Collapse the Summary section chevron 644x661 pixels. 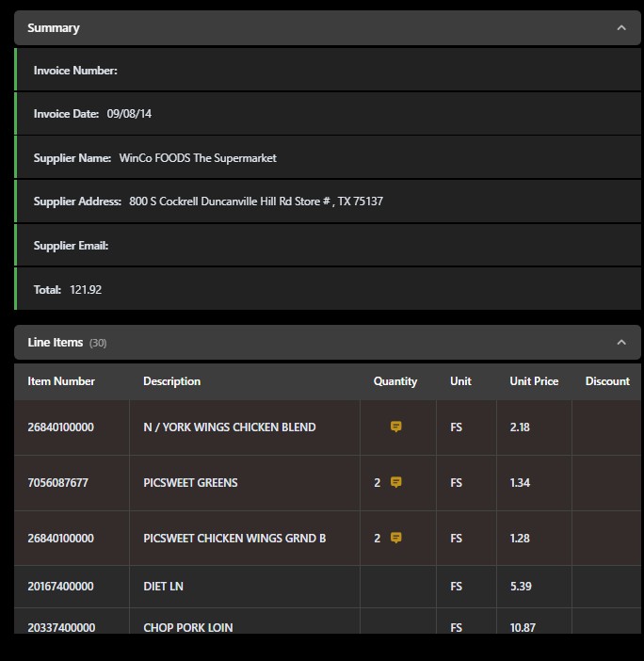[x=620, y=28]
